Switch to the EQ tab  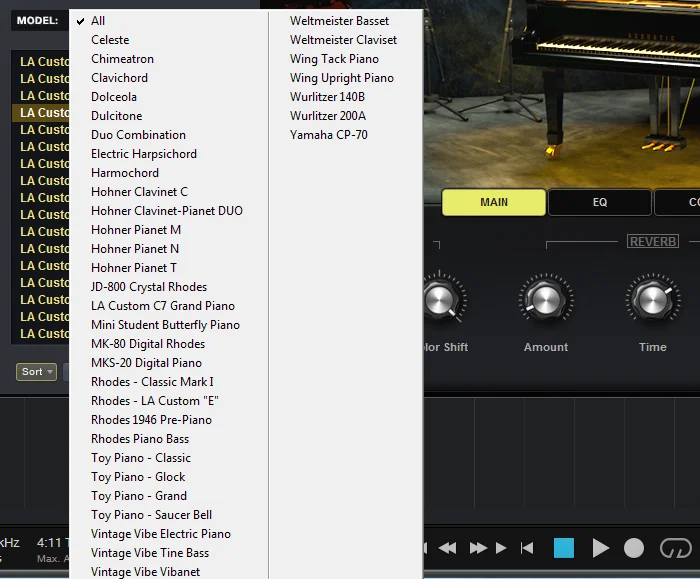600,202
